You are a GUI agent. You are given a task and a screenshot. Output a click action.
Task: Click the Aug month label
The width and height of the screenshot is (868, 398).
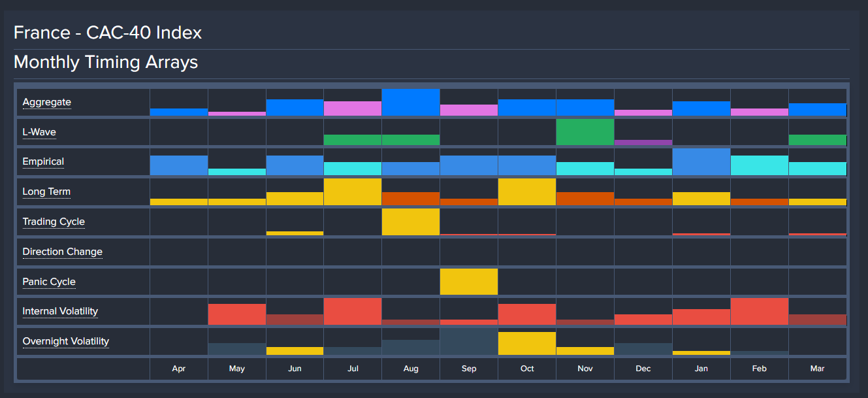pos(411,369)
